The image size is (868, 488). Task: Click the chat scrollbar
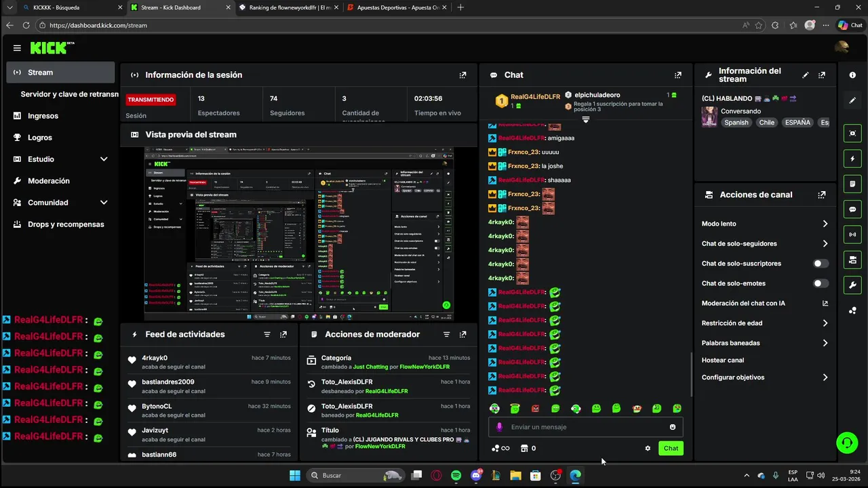(x=691, y=375)
